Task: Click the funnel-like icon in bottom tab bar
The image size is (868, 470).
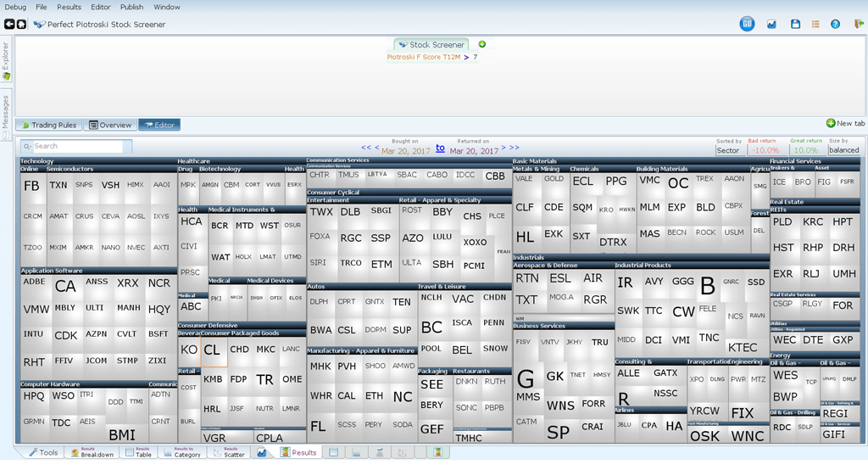Action: pos(380,453)
